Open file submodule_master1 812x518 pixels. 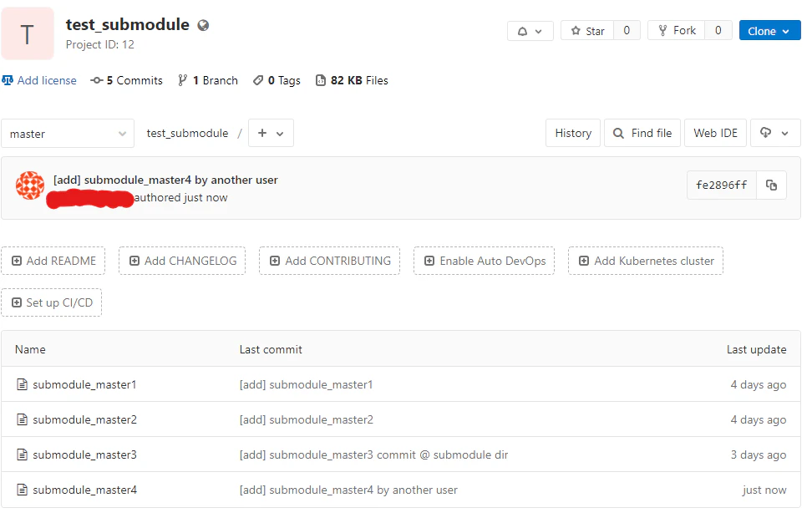click(x=84, y=384)
